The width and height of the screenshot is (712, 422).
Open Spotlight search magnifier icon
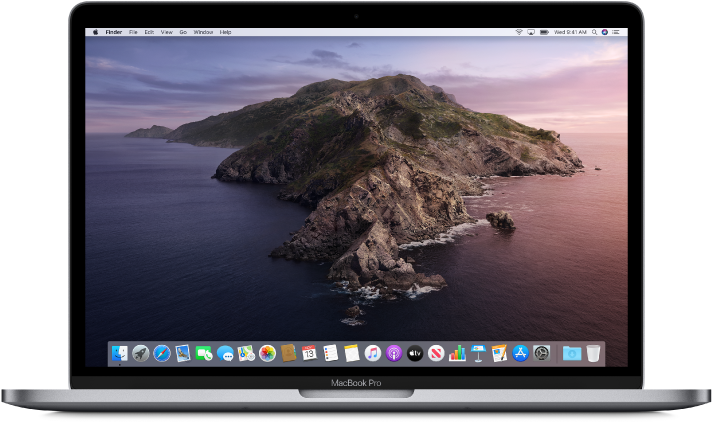click(x=594, y=32)
